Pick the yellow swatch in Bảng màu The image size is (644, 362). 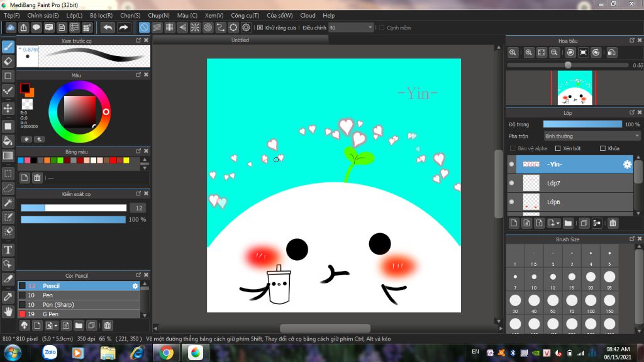click(x=126, y=161)
